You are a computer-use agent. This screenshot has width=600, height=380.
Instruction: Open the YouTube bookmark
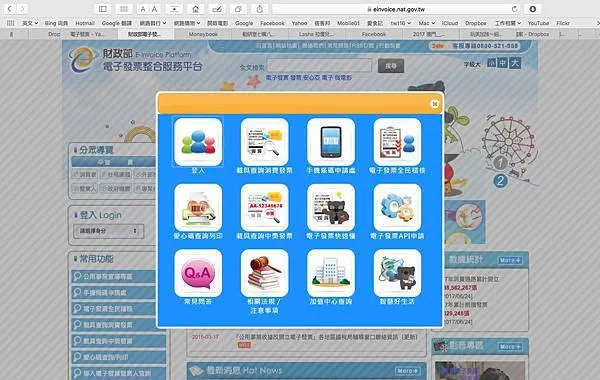pos(538,23)
